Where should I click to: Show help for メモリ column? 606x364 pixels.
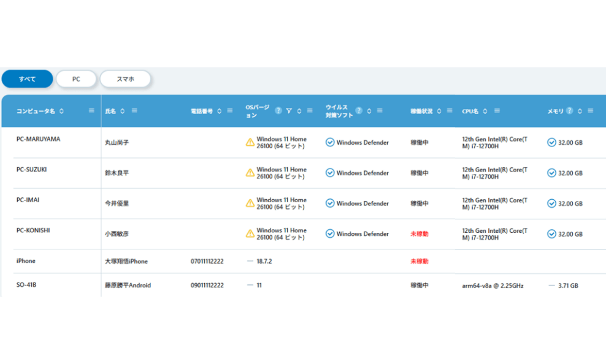click(569, 111)
